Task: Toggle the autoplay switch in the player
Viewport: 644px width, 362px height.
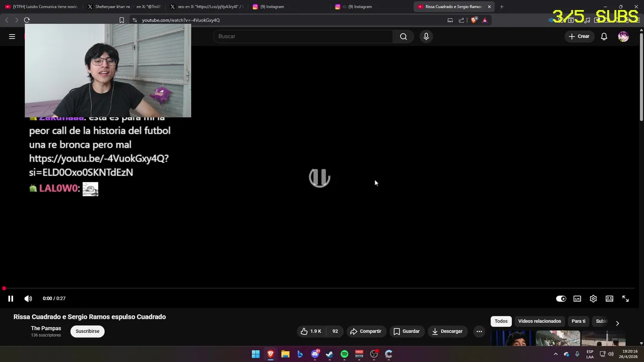Action: point(561,299)
